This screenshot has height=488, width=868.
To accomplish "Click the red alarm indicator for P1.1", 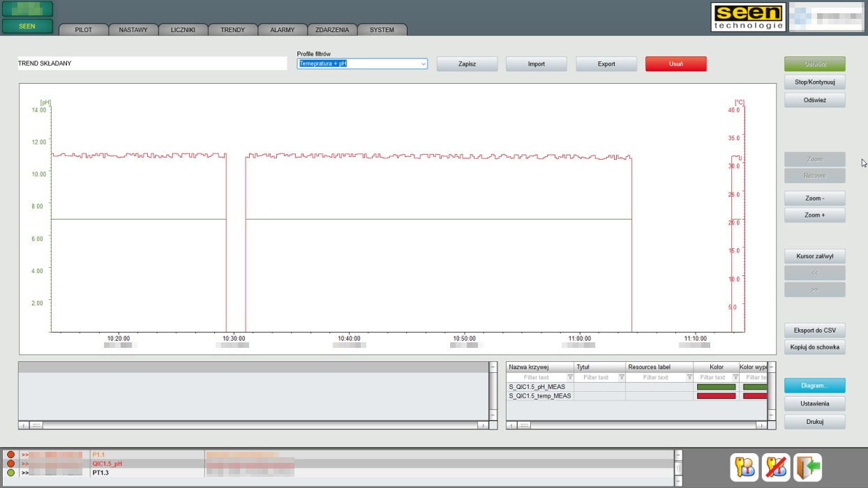I will click(x=10, y=455).
